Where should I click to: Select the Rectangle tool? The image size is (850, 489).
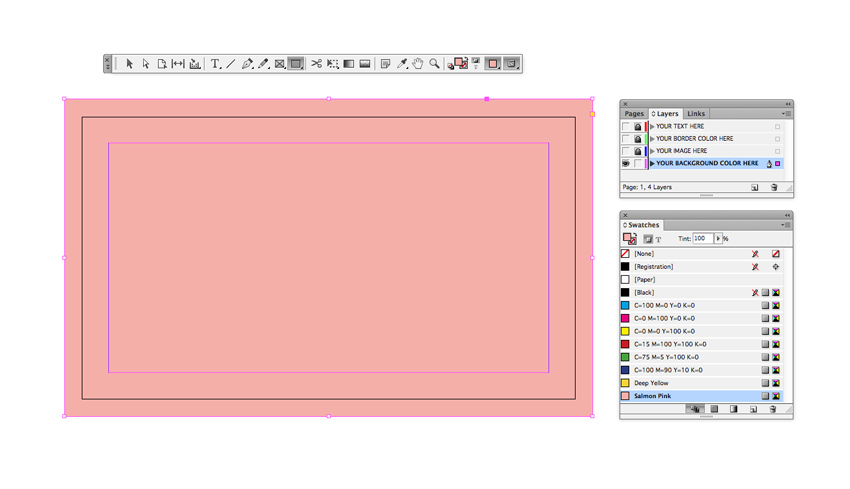(x=296, y=64)
